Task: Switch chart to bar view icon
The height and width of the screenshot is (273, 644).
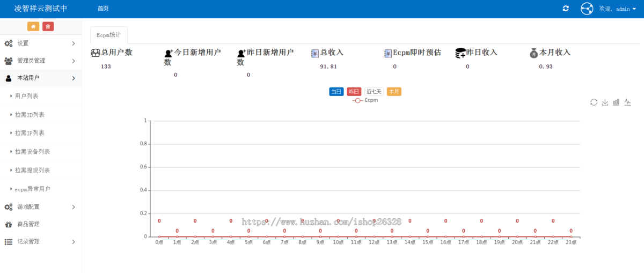Action: point(616,102)
